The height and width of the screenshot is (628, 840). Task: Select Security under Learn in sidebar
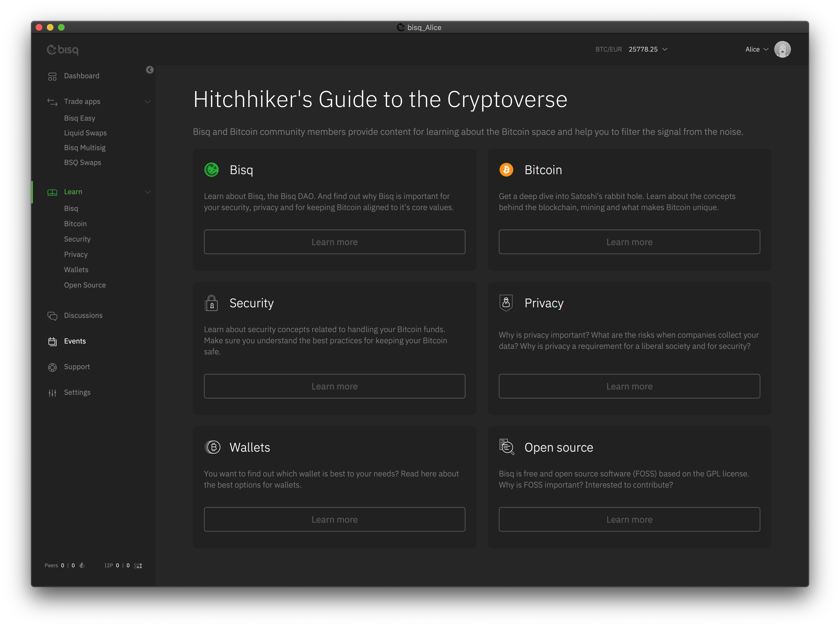[x=77, y=239]
